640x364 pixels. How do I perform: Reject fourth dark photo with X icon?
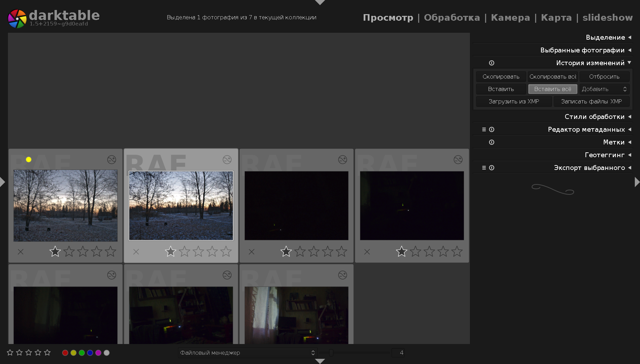click(x=367, y=252)
